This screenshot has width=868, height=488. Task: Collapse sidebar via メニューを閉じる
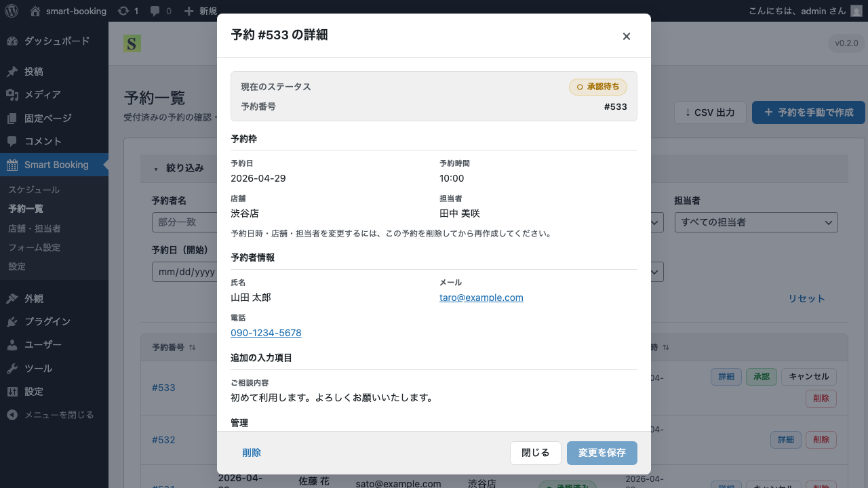coord(54,415)
